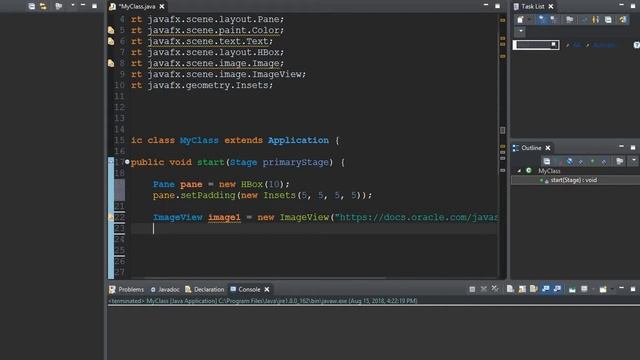Click the All working set link
The width and height of the screenshot is (640, 360).
click(x=577, y=45)
